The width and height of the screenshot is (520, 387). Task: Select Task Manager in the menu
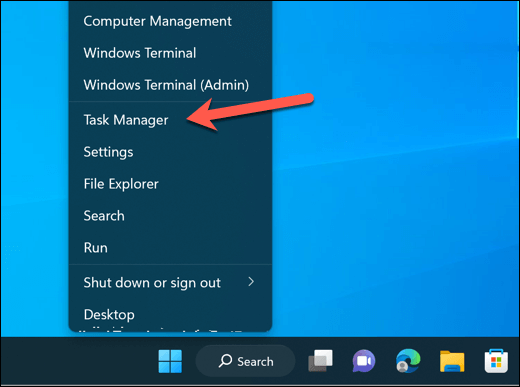click(x=170, y=120)
